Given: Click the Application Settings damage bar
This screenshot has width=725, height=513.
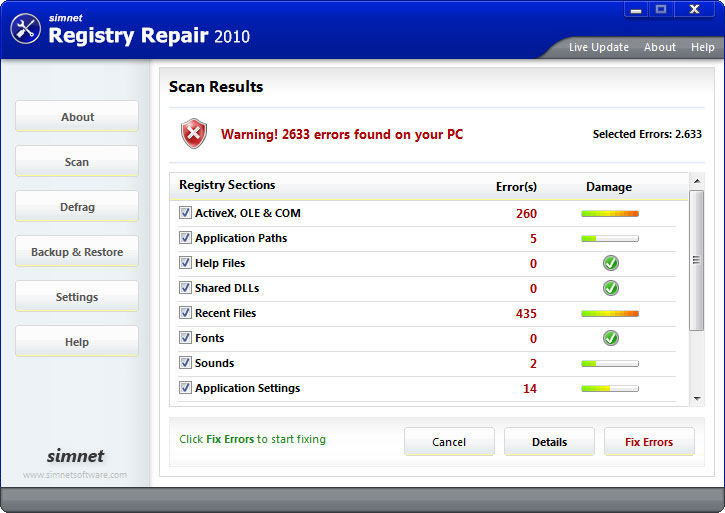Looking at the screenshot, I should click(x=610, y=389).
